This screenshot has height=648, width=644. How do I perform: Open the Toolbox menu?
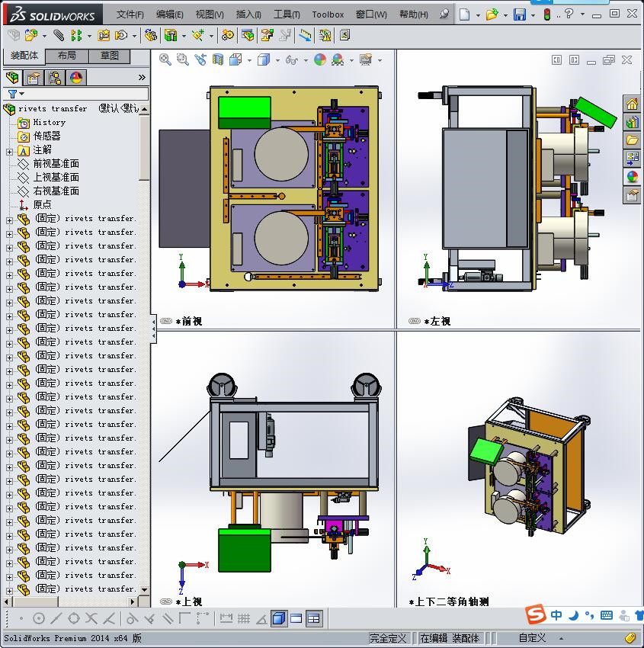pyautogui.click(x=328, y=14)
